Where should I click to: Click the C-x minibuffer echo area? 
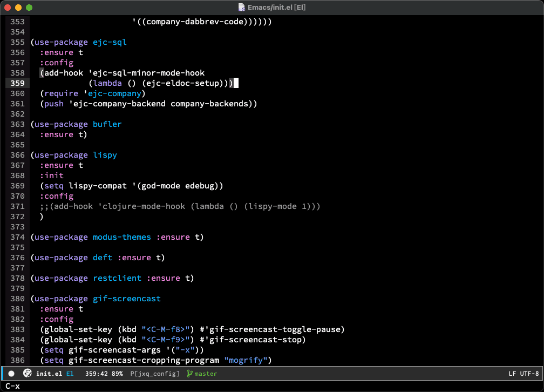[x=13, y=386]
